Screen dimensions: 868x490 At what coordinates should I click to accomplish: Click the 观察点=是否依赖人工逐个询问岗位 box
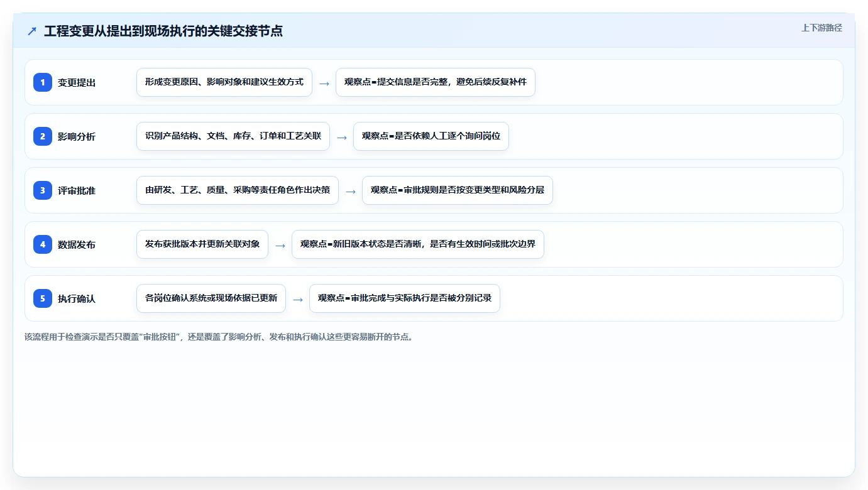click(x=431, y=136)
